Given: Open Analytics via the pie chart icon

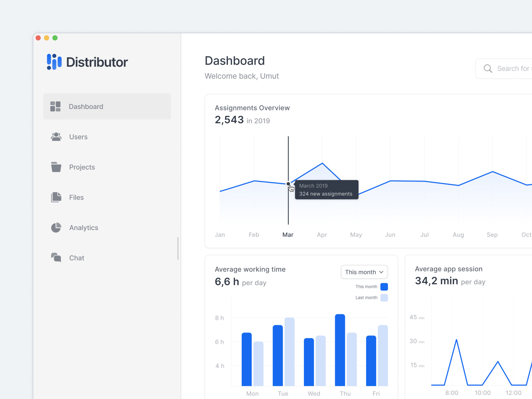Looking at the screenshot, I should tap(56, 227).
